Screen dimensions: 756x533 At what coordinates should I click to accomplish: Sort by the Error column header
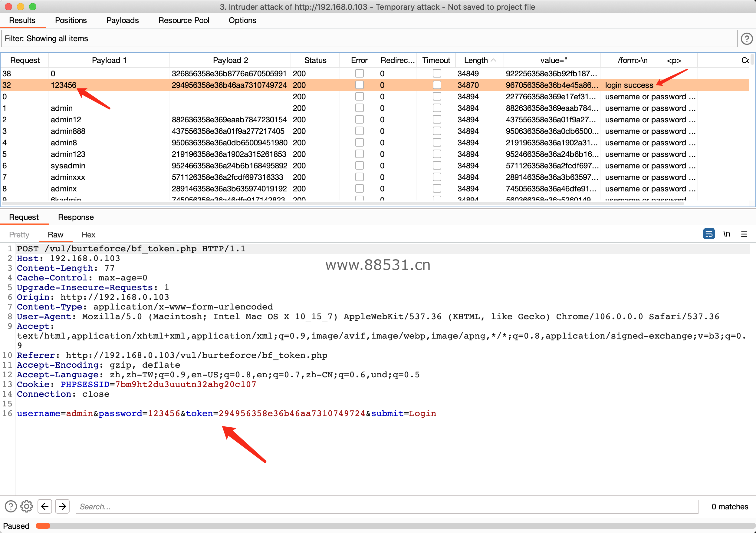(359, 60)
